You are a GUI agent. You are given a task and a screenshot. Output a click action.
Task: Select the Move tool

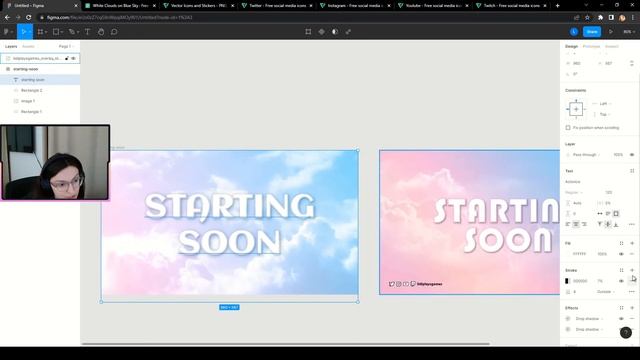(x=23, y=32)
